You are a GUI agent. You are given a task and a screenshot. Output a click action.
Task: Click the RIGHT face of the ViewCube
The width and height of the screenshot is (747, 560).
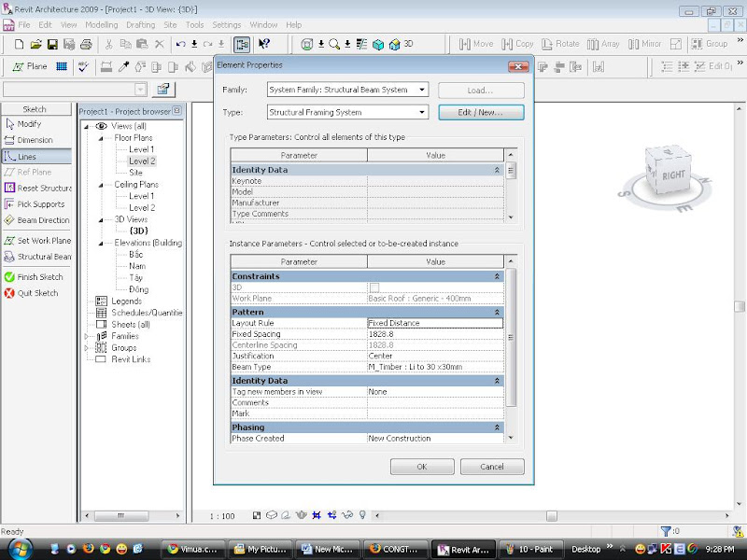[x=672, y=175]
